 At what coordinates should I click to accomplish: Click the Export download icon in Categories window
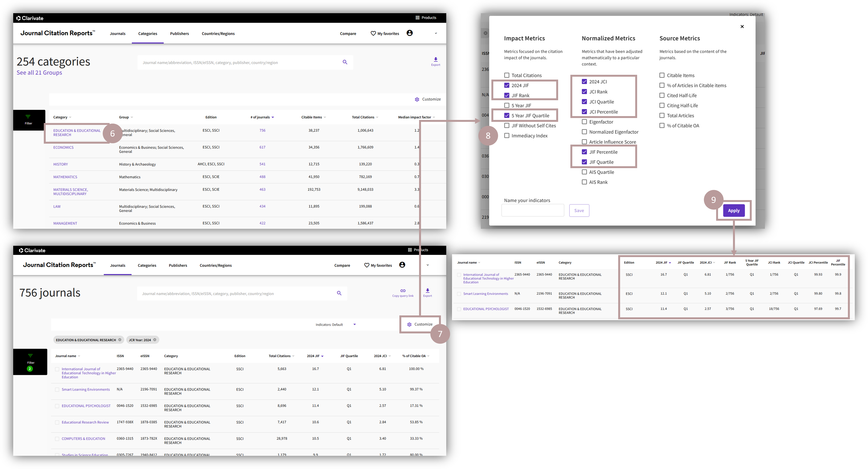coord(435,59)
